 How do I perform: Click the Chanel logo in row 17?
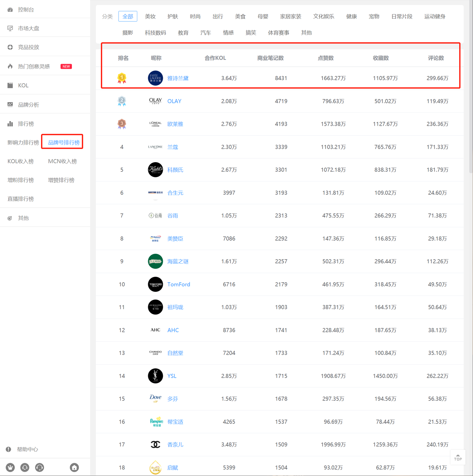point(155,444)
